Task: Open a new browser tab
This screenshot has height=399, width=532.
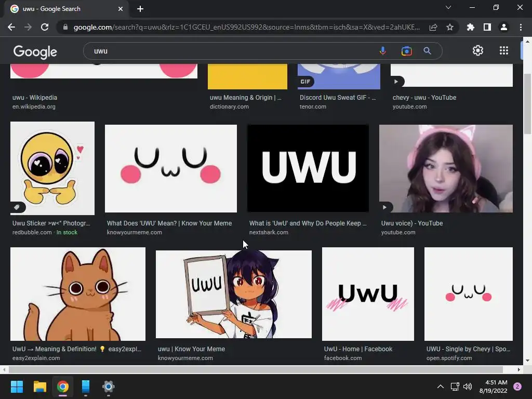Action: [140, 9]
